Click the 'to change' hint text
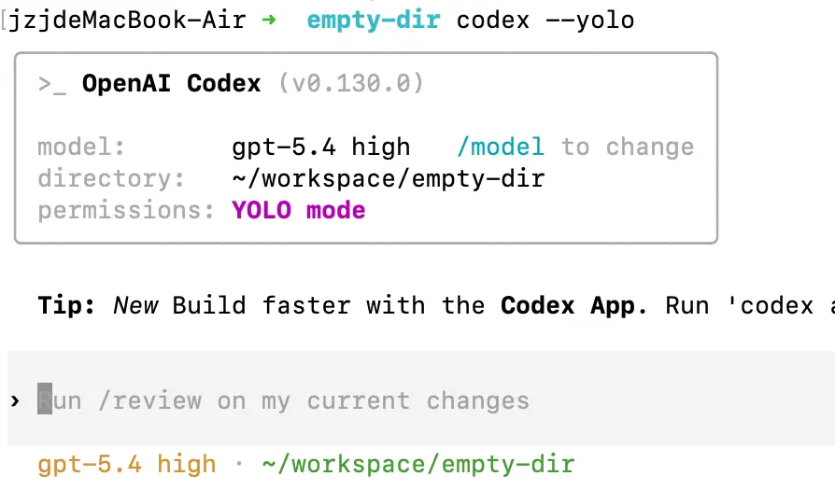This screenshot has height=504, width=835. pos(628,147)
